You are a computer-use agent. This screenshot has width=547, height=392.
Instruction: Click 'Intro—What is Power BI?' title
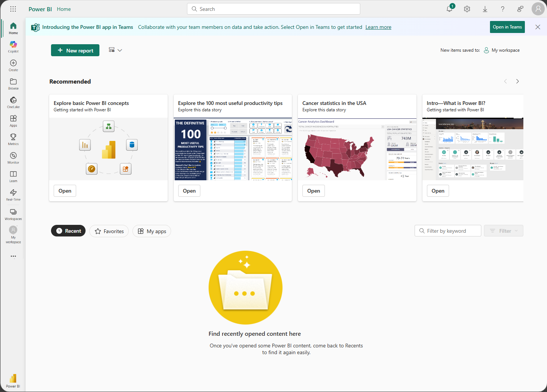pyautogui.click(x=456, y=103)
